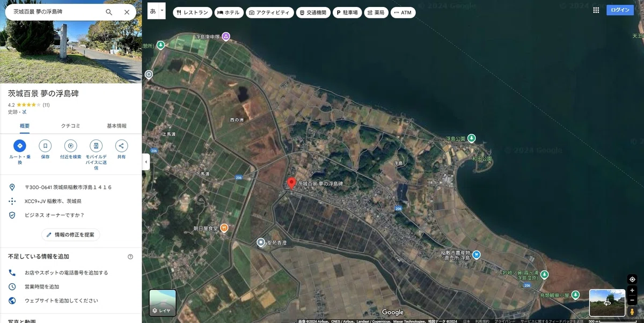
Task: Select the ATM filter chip
Action: point(403,12)
